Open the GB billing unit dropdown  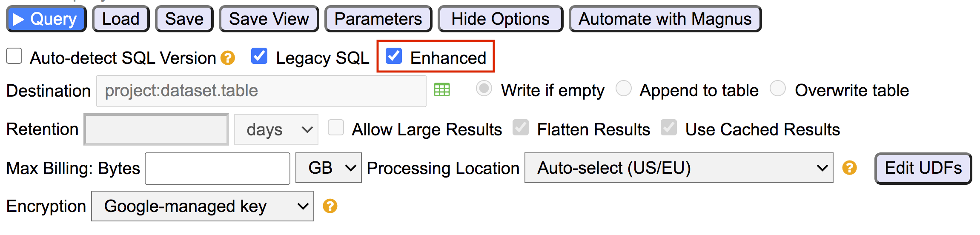(x=328, y=168)
